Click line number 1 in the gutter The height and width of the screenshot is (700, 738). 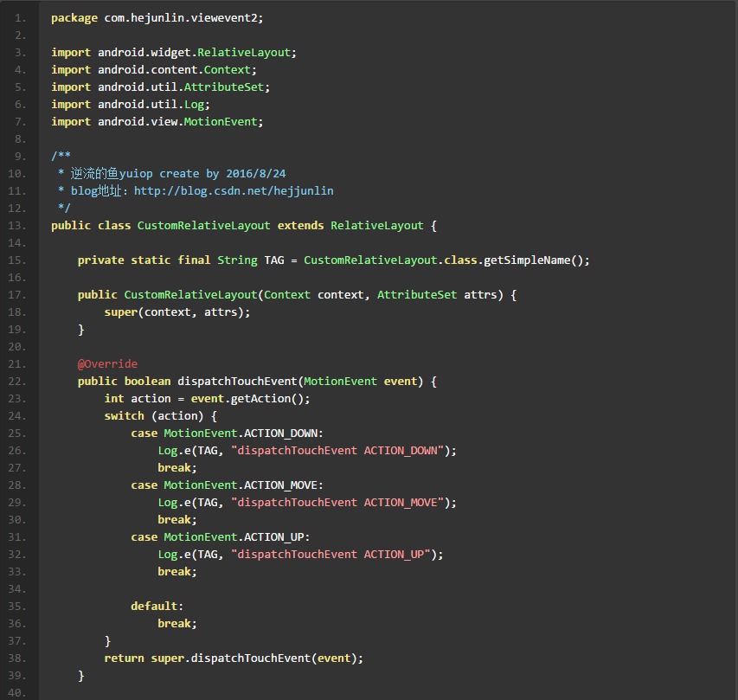pos(21,17)
